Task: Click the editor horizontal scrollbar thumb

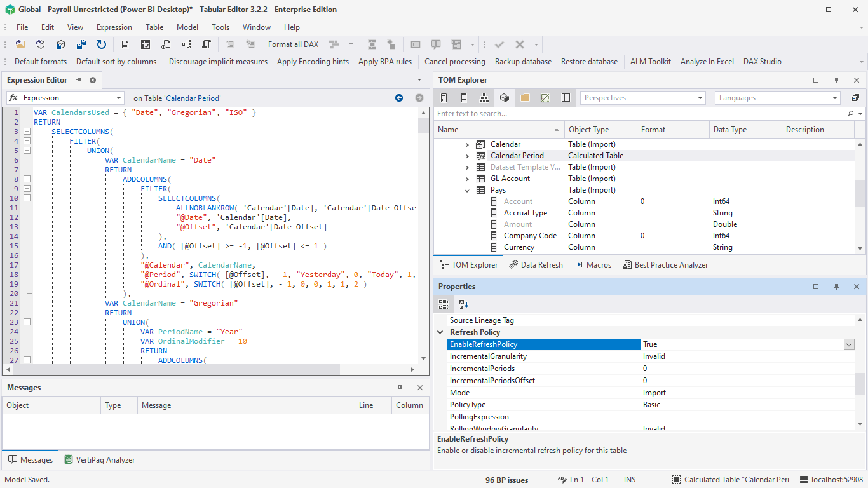Action: 177,369
